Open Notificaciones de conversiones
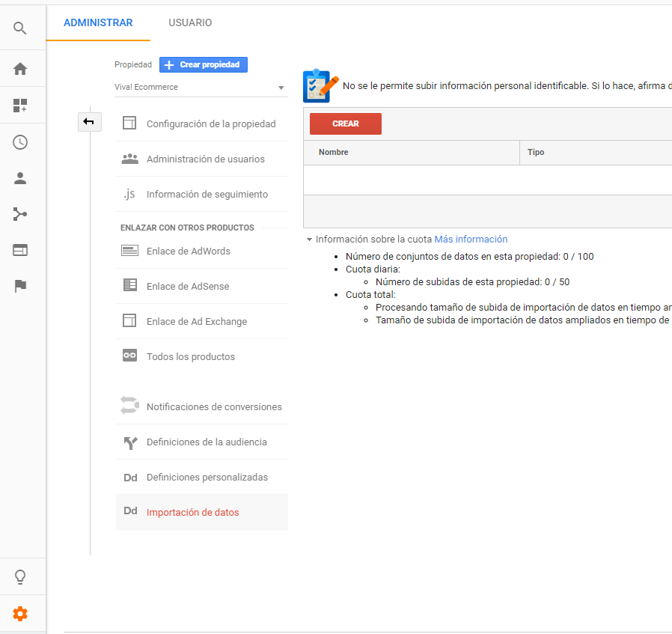 click(202, 406)
